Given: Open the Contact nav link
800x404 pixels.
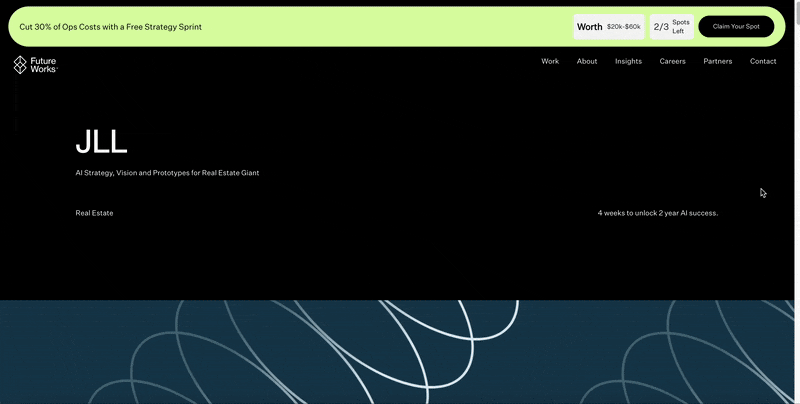Looking at the screenshot, I should point(763,61).
